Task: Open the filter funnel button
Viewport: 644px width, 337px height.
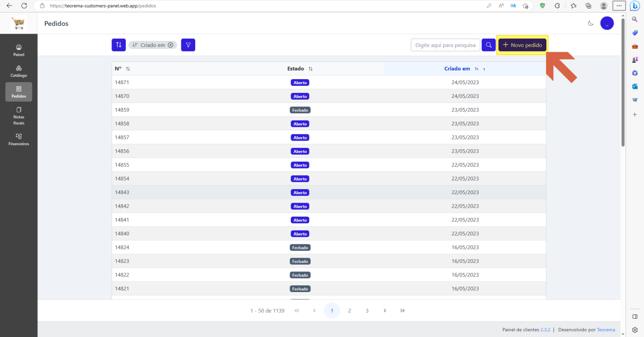Action: click(x=188, y=45)
